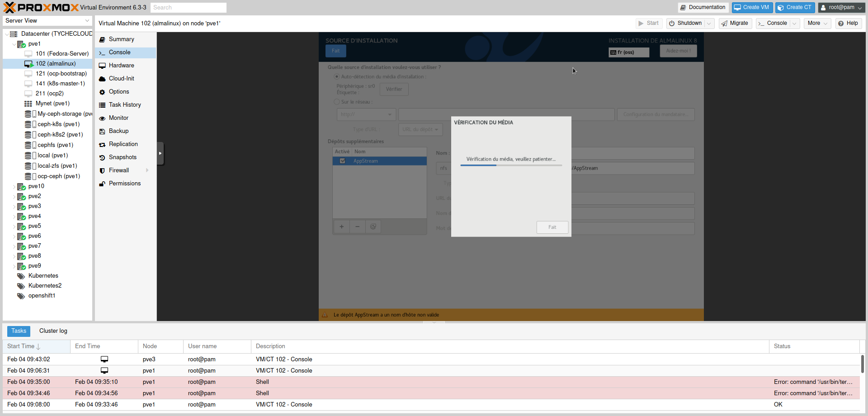The image size is (868, 416).
Task: Expand the pve5 node
Action: [x=14, y=227]
